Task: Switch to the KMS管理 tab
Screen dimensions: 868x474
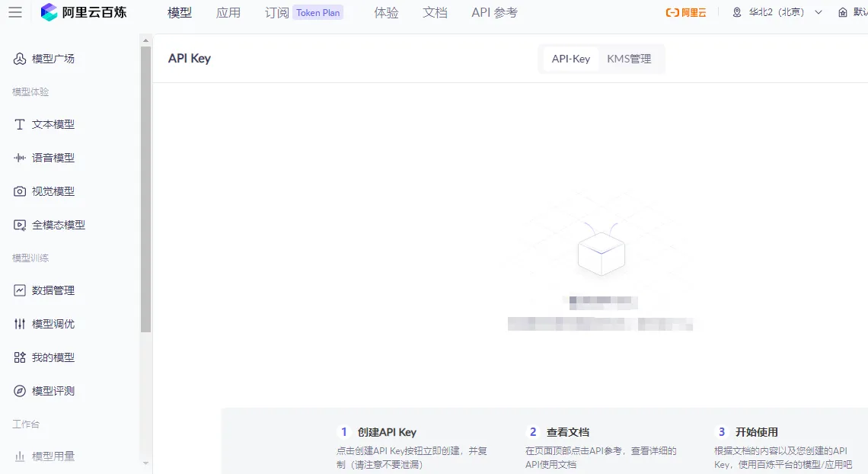Action: (629, 59)
